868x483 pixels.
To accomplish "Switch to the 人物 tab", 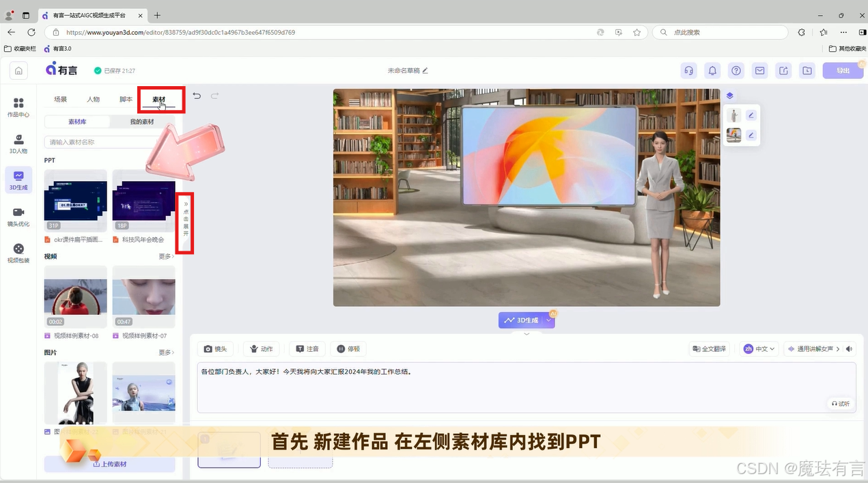I will pyautogui.click(x=94, y=99).
